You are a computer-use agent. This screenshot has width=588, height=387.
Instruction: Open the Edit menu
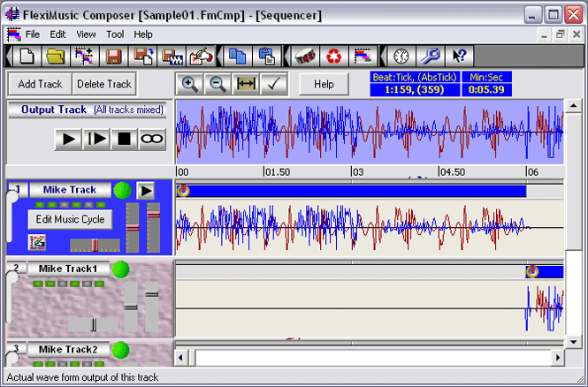[57, 34]
